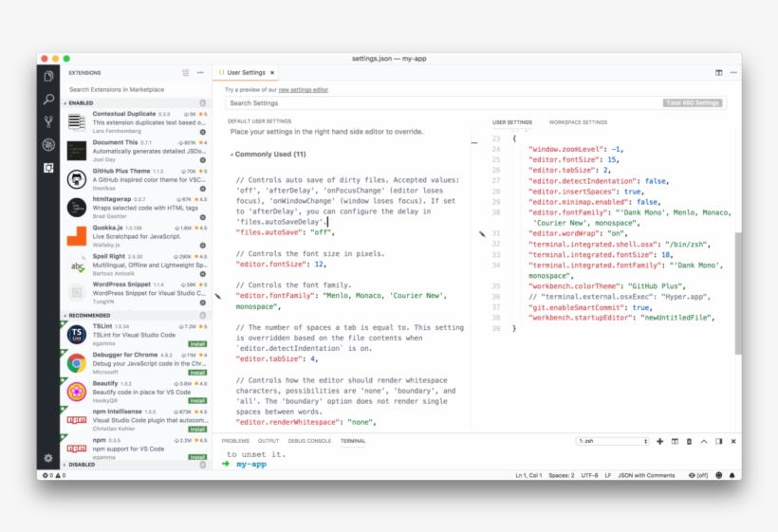Screen dimensions: 778x532
Task: Click the Search Settings input field
Action: [x=476, y=103]
